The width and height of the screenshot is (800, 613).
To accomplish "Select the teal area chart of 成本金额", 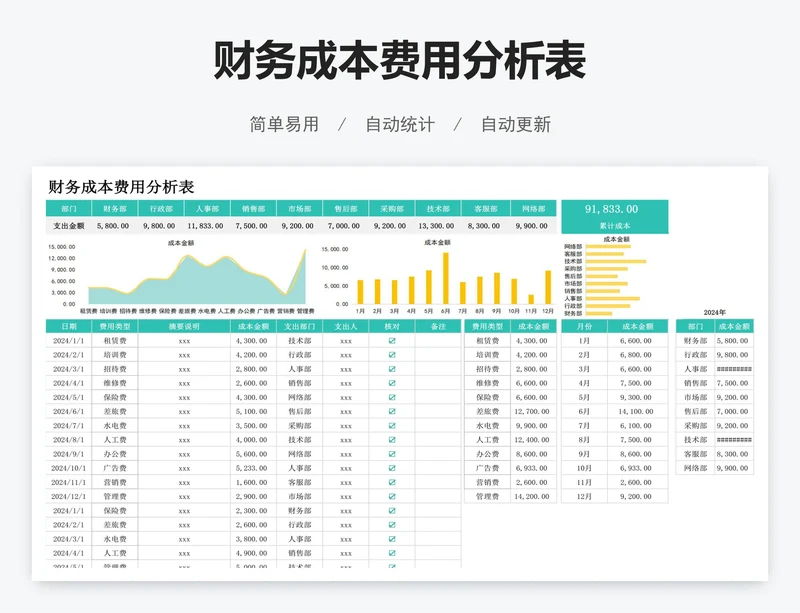I will (197, 280).
